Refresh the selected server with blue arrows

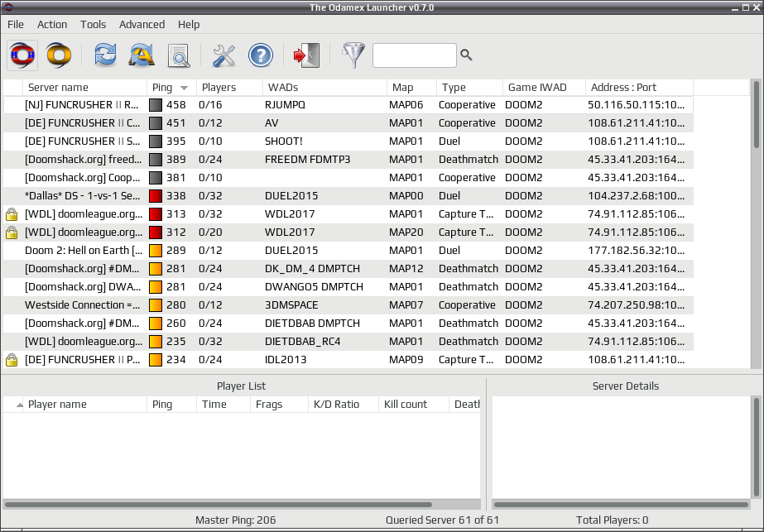[105, 55]
